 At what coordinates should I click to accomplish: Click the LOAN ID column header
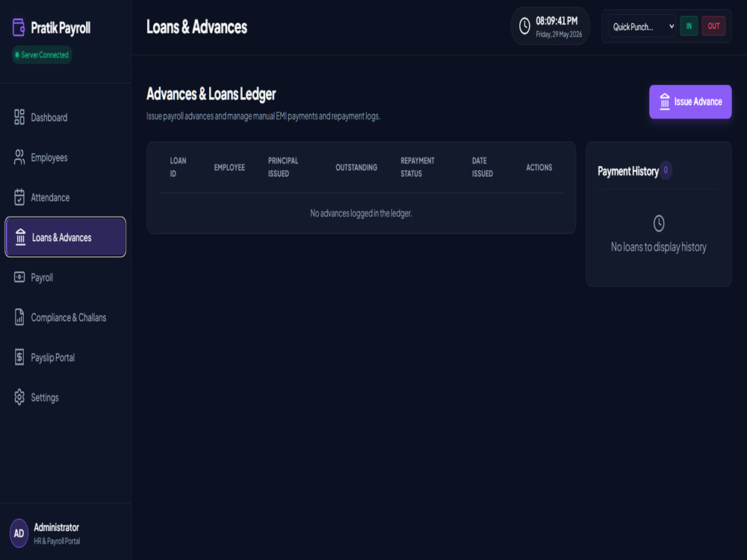coord(179,167)
